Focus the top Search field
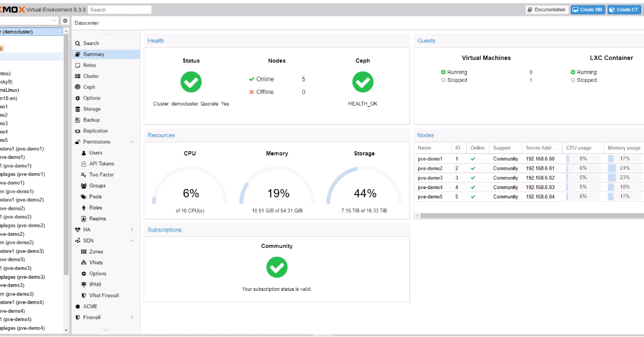The width and height of the screenshot is (644, 337). pyautogui.click(x=119, y=9)
